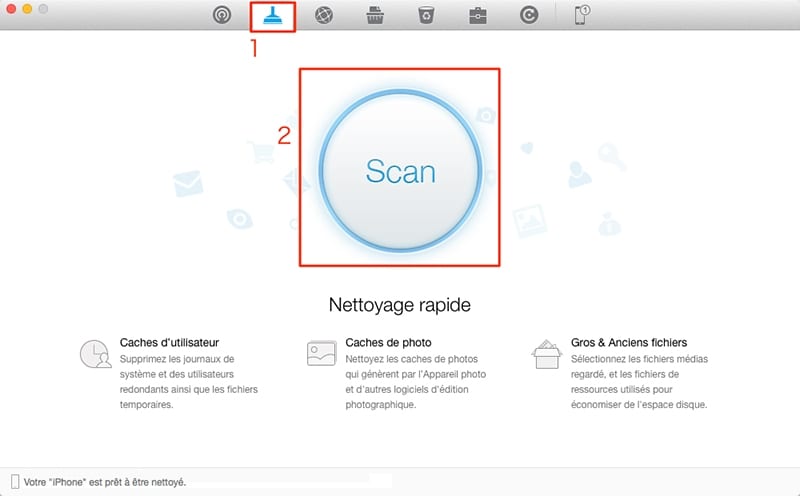The height and width of the screenshot is (496, 800).
Task: Open the System Clean recycle bin icon
Action: (426, 15)
